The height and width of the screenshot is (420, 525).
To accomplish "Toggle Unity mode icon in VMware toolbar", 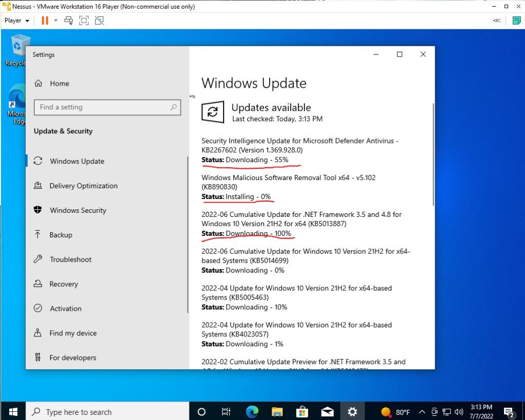I will [x=99, y=21].
